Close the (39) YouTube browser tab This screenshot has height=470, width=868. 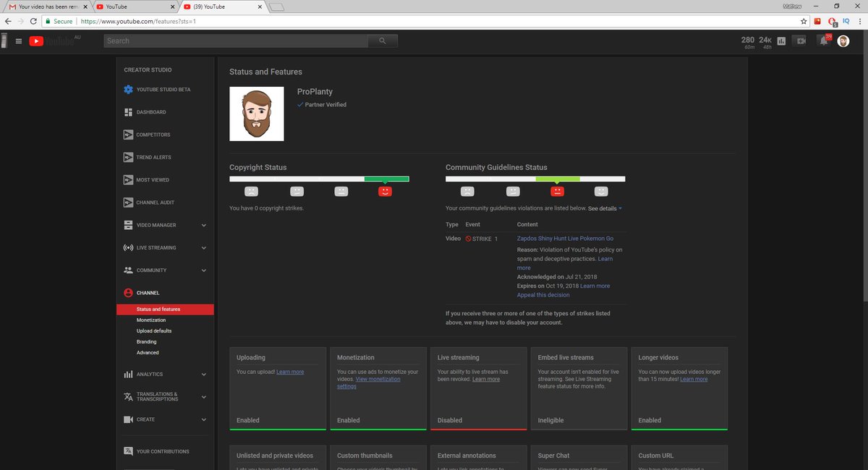pyautogui.click(x=261, y=7)
